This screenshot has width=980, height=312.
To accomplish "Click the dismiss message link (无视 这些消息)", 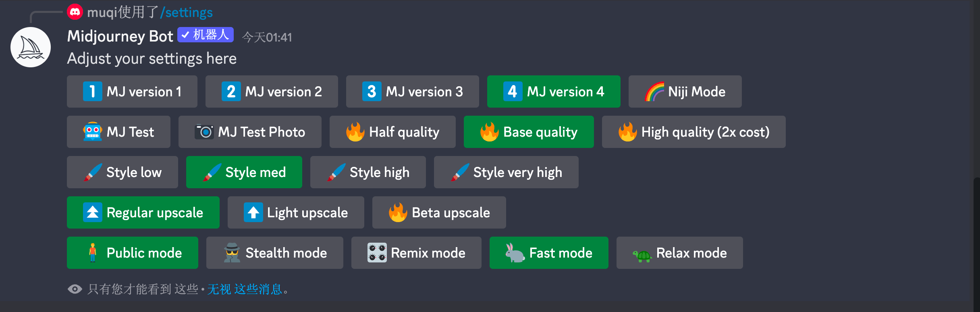I will [x=245, y=289].
